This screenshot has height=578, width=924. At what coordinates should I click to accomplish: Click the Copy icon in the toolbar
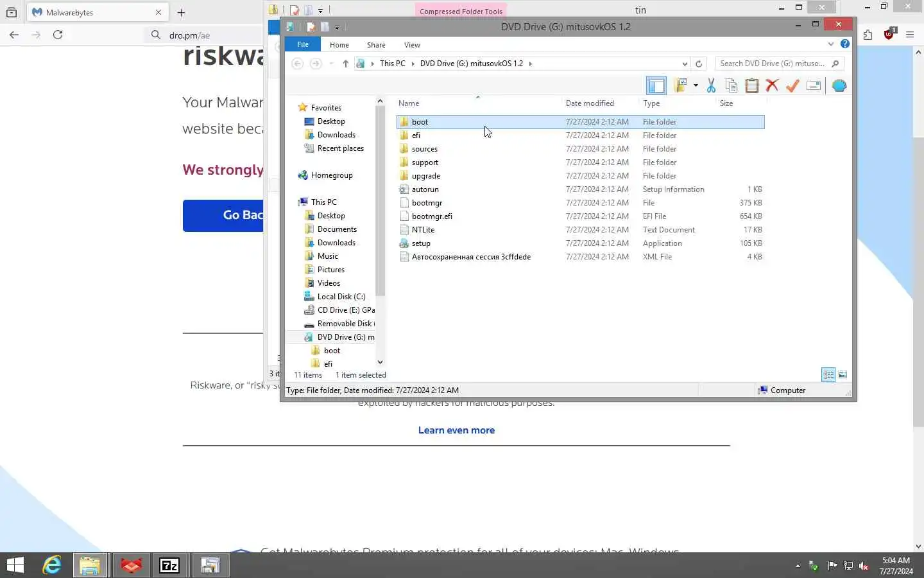731,85
